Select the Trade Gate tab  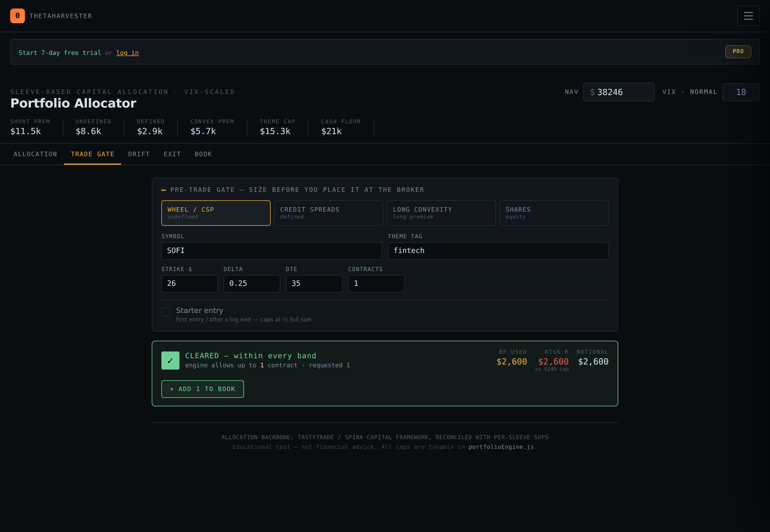[x=92, y=154]
